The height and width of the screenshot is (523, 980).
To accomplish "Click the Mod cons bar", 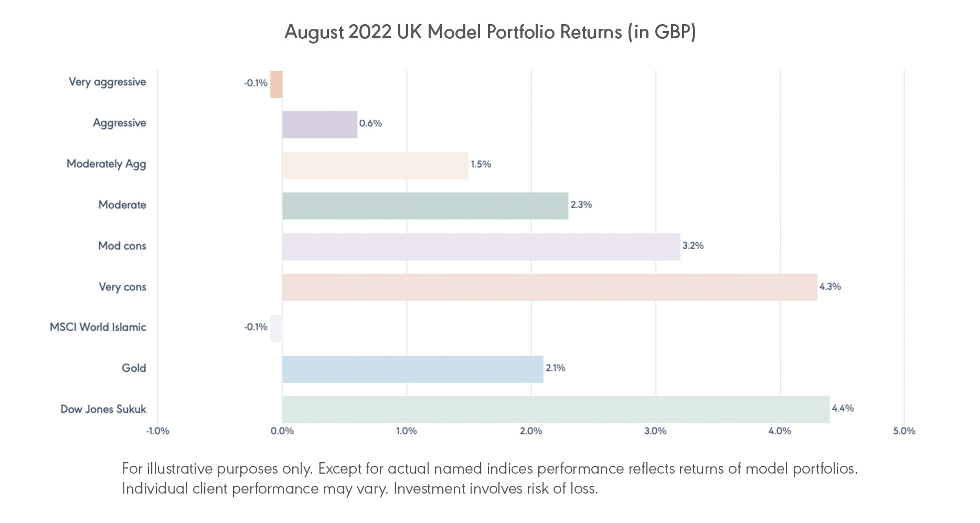I will tap(481, 247).
